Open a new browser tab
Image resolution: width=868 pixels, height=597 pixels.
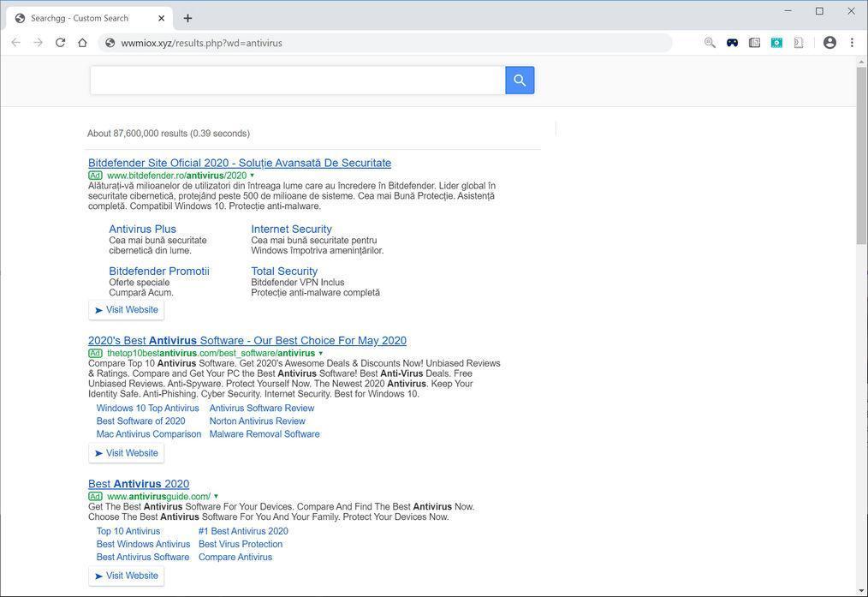click(x=187, y=18)
